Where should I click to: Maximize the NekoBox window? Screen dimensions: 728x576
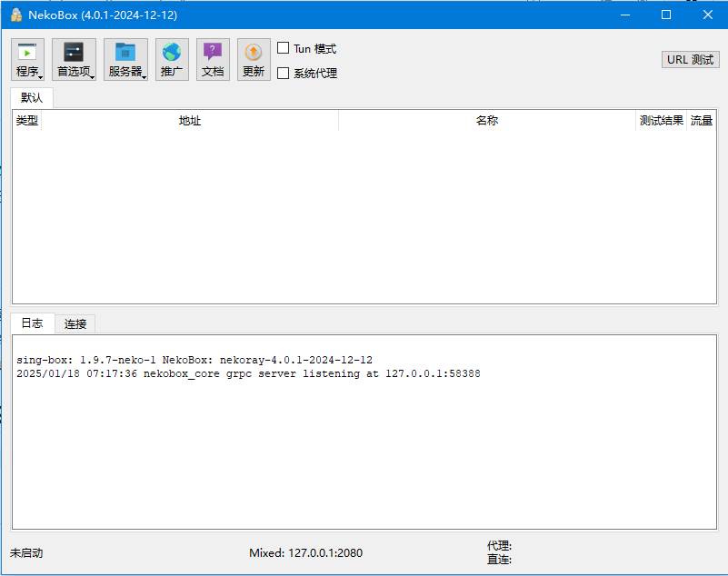click(666, 15)
